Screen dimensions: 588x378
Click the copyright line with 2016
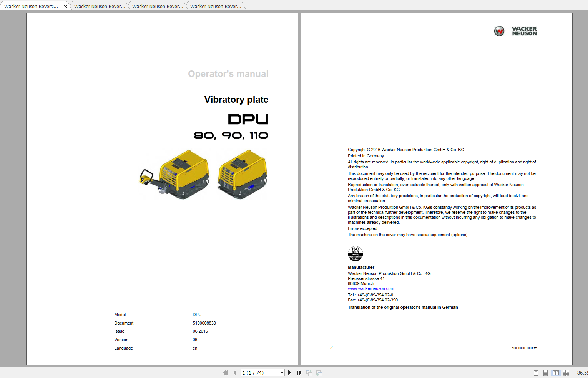(406, 150)
